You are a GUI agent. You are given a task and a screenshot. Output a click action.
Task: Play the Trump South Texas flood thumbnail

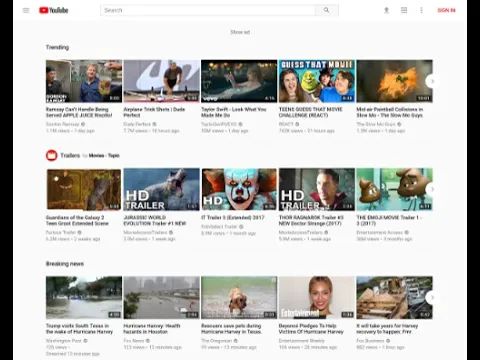click(84, 298)
